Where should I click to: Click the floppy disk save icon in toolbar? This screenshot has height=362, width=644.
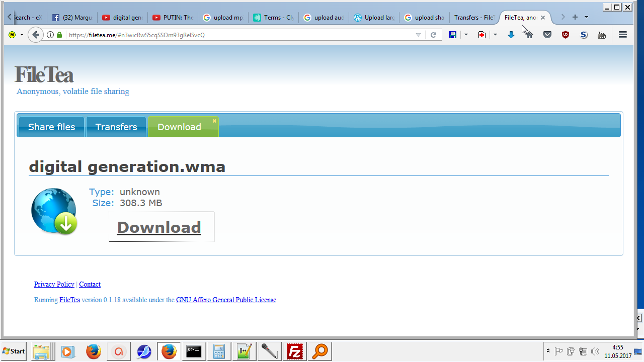pos(453,35)
